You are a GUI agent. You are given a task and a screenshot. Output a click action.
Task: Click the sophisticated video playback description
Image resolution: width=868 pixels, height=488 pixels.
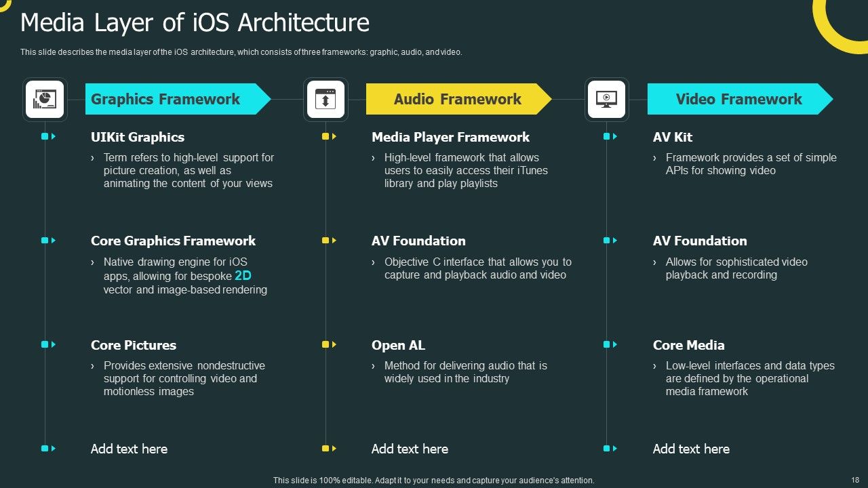pos(736,268)
